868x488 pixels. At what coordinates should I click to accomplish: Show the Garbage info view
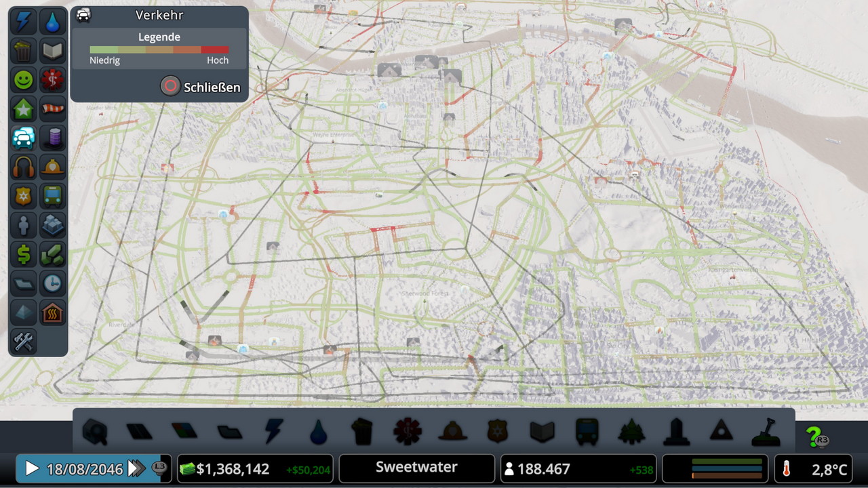coord(24,51)
